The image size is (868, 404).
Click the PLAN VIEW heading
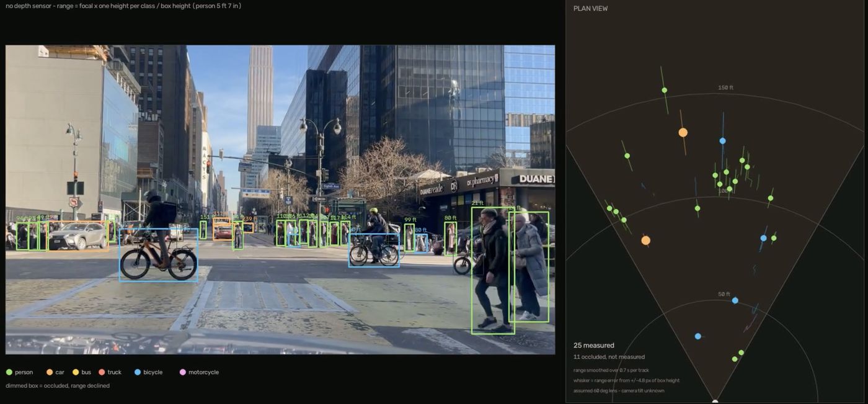pyautogui.click(x=590, y=9)
